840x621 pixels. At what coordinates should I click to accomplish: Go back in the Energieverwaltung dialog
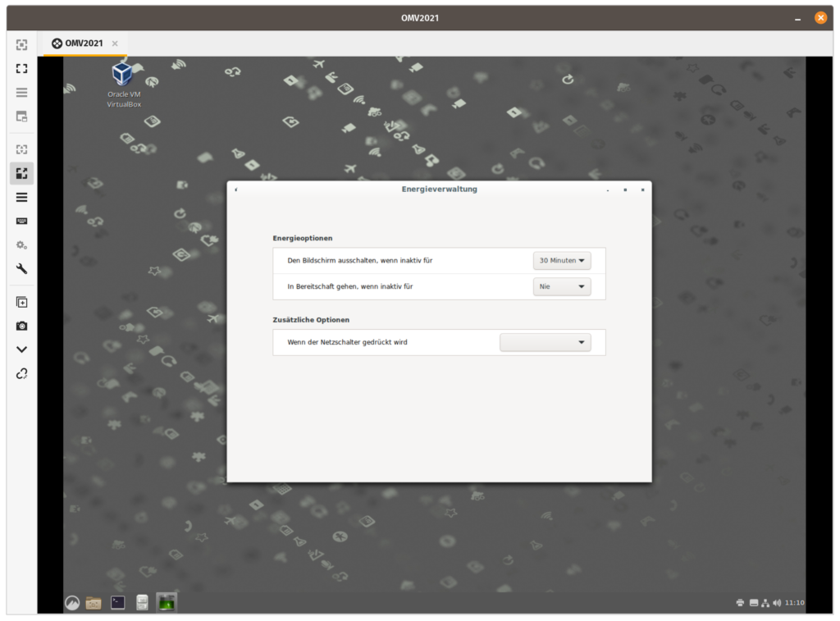236,189
